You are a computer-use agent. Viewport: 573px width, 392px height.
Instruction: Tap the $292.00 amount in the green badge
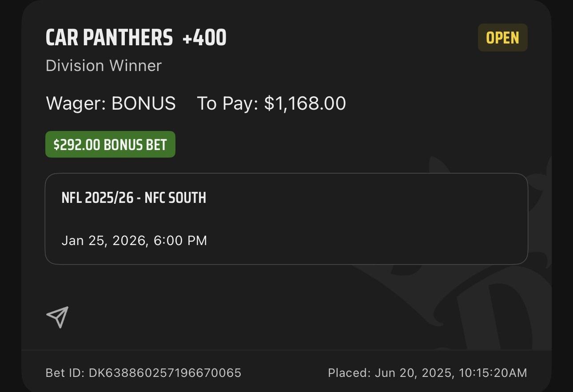[77, 144]
